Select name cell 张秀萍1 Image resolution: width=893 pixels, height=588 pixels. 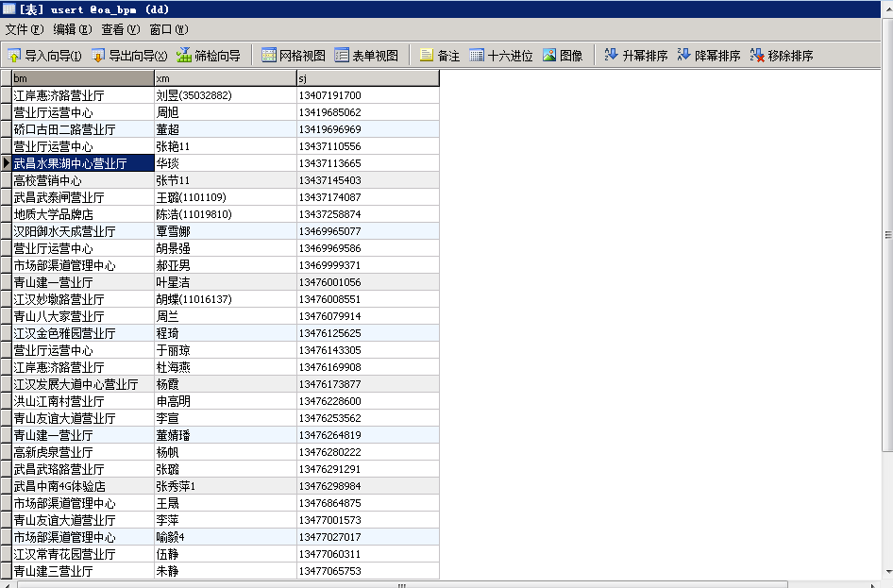click(x=226, y=486)
